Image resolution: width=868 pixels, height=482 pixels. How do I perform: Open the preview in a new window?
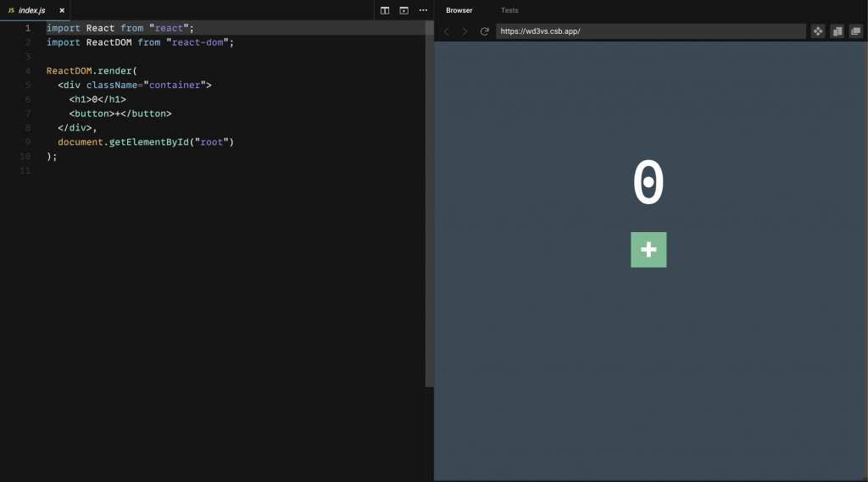856,31
